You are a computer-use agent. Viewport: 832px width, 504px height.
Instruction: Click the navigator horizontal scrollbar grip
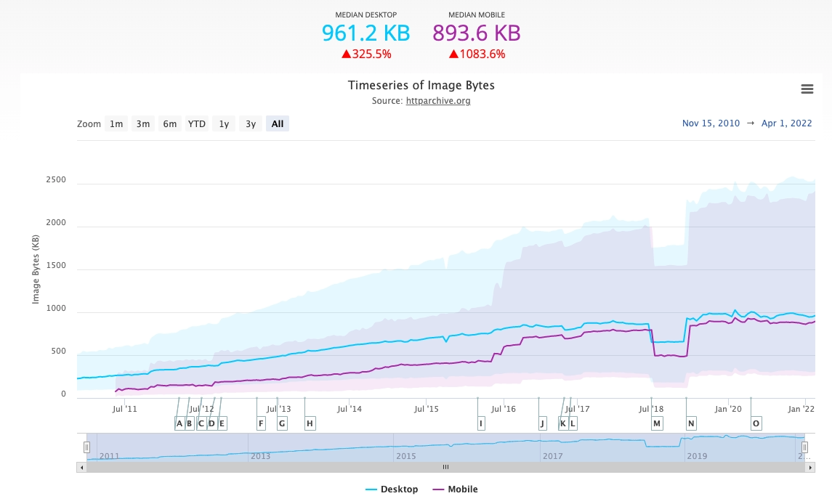(x=445, y=468)
